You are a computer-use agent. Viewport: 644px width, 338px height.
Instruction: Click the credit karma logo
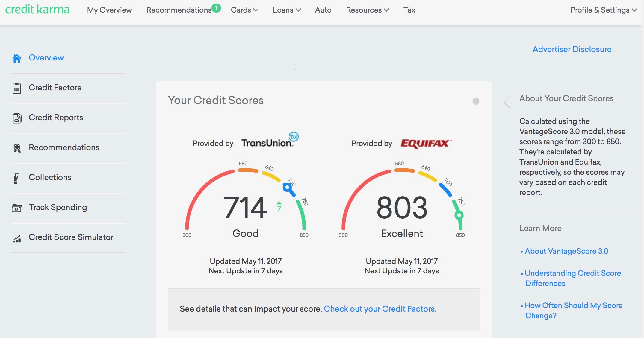37,10
